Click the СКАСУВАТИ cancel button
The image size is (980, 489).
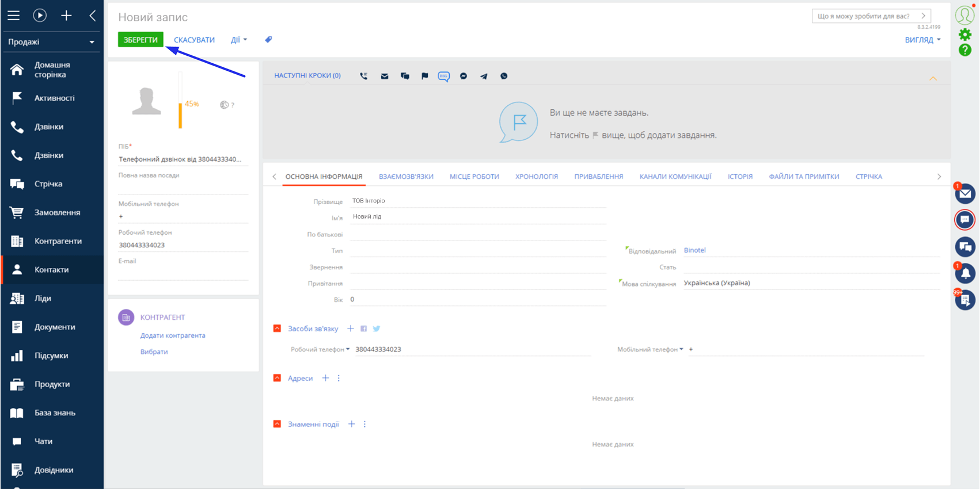point(194,40)
